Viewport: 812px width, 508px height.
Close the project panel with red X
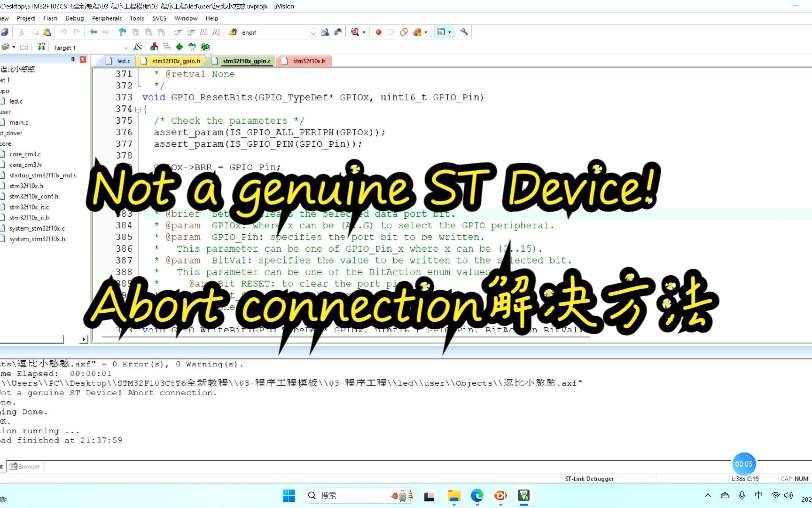coord(83,59)
